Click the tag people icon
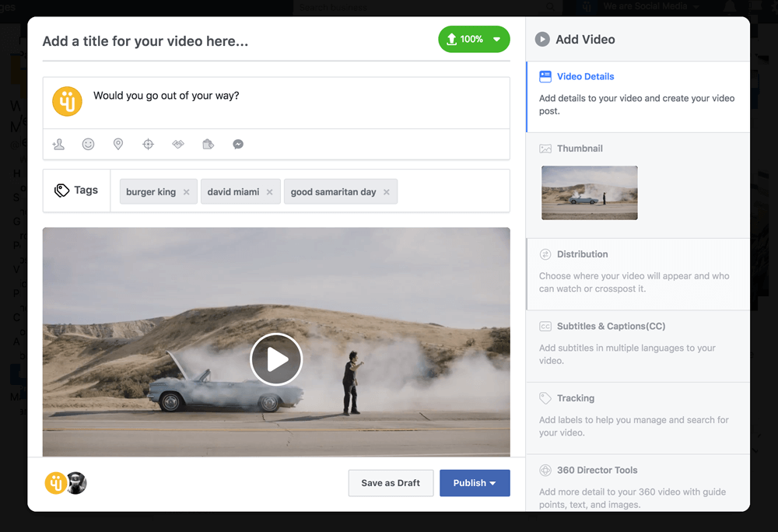The image size is (778, 532). click(58, 144)
